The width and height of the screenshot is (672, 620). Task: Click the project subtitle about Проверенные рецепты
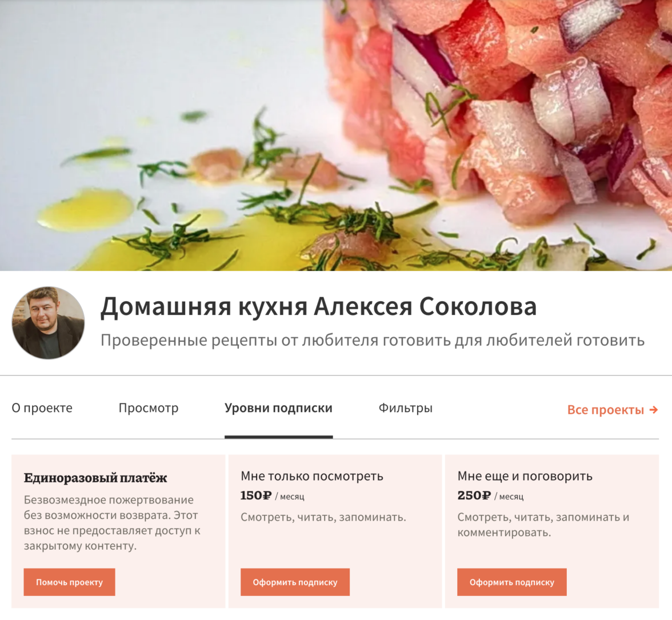pyautogui.click(x=373, y=340)
